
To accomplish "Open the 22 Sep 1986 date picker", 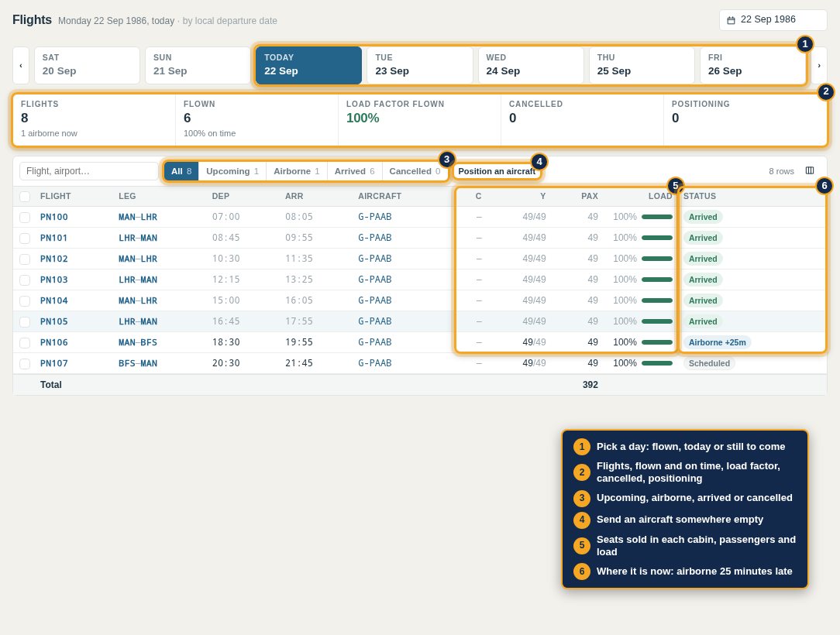I will point(773,20).
